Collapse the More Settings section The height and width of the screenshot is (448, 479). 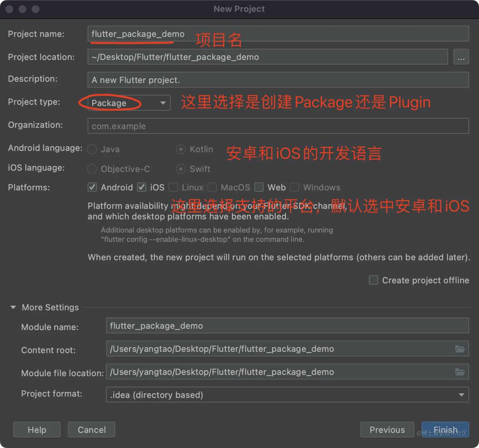(13, 307)
